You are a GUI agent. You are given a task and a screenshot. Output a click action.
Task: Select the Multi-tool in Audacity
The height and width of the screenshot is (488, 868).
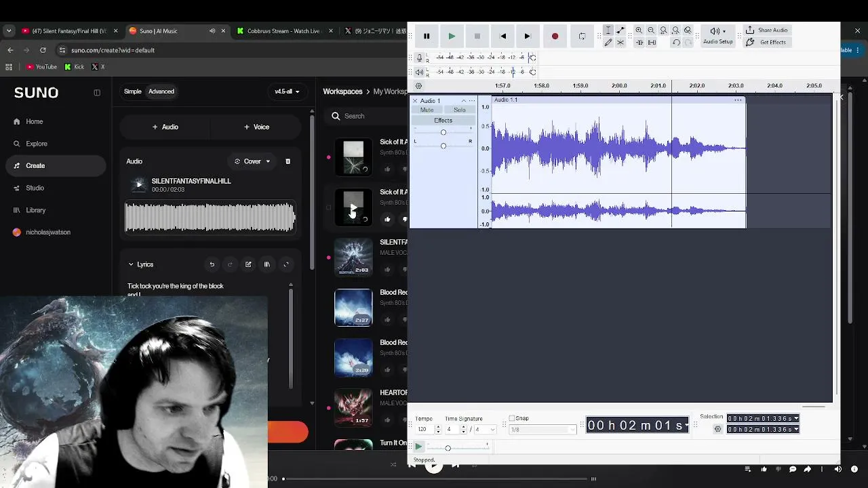(620, 43)
